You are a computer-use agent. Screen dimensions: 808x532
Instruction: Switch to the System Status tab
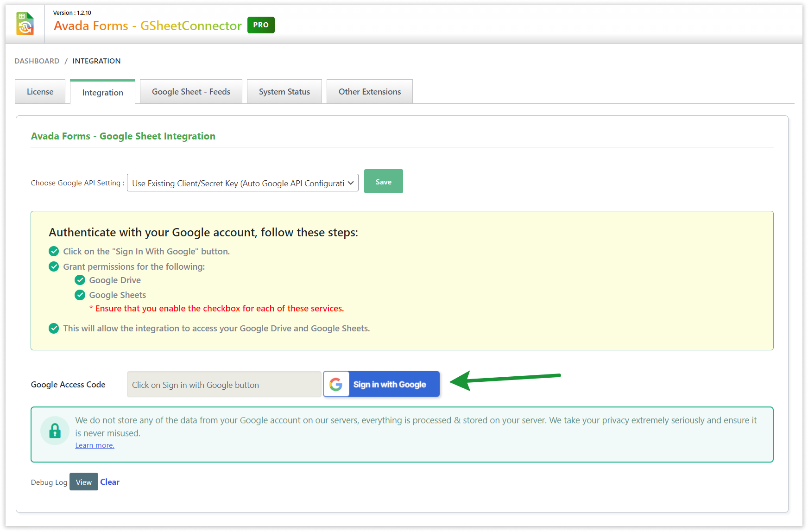click(x=284, y=91)
